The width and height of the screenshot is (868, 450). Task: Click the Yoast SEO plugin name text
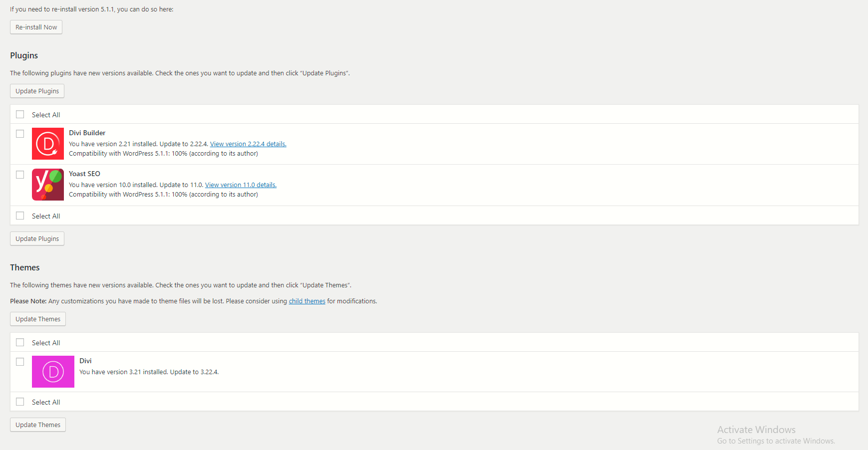(84, 174)
